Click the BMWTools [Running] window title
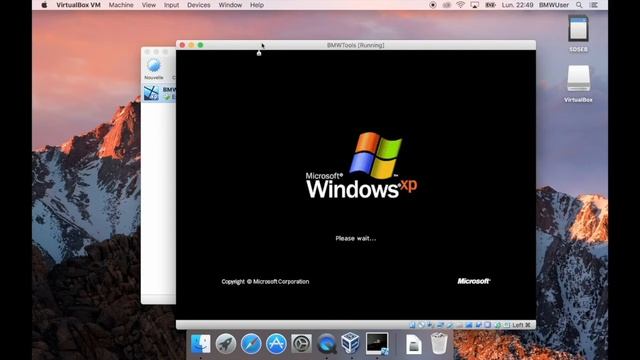This screenshot has height=360, width=640. pos(356,45)
